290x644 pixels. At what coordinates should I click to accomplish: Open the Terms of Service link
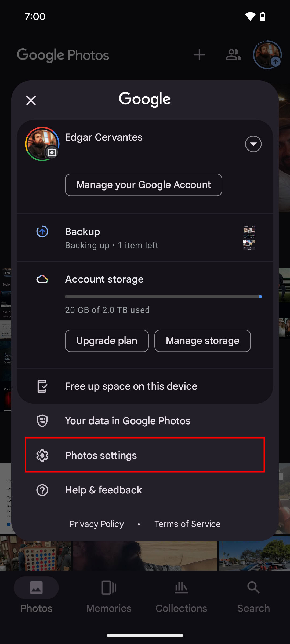[187, 524]
